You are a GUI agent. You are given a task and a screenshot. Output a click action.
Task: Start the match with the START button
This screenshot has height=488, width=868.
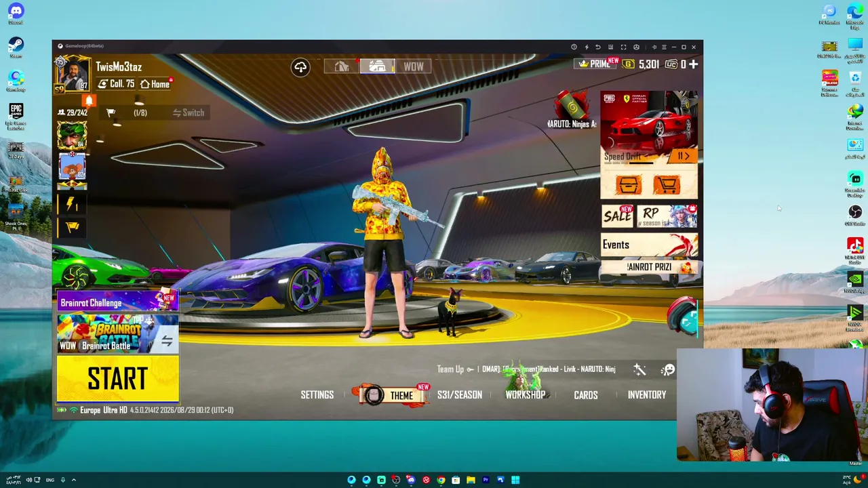coord(117,379)
